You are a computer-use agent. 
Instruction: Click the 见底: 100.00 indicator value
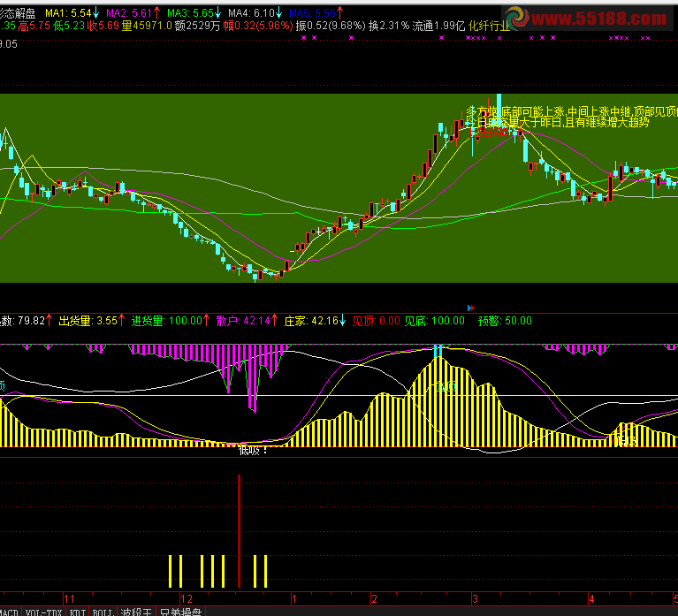tap(435, 321)
